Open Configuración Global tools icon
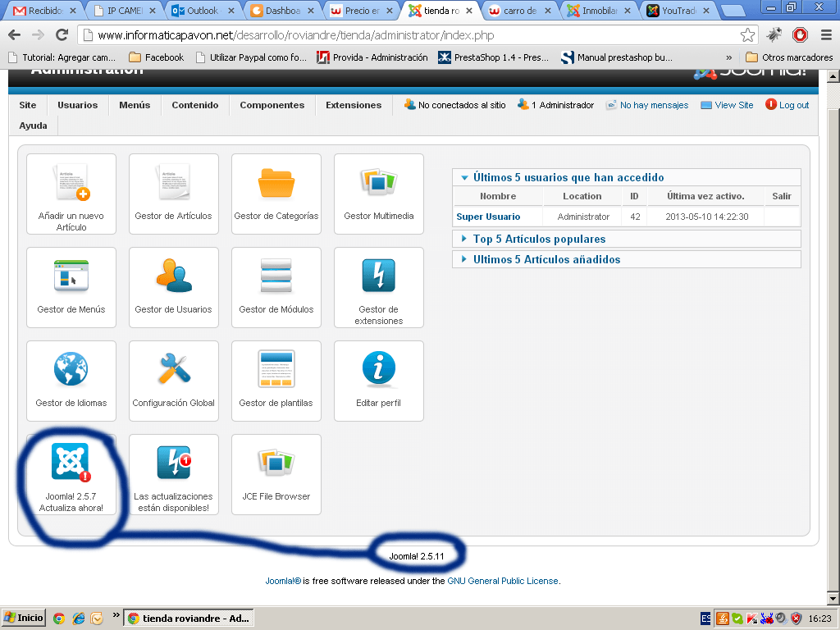 [x=174, y=369]
